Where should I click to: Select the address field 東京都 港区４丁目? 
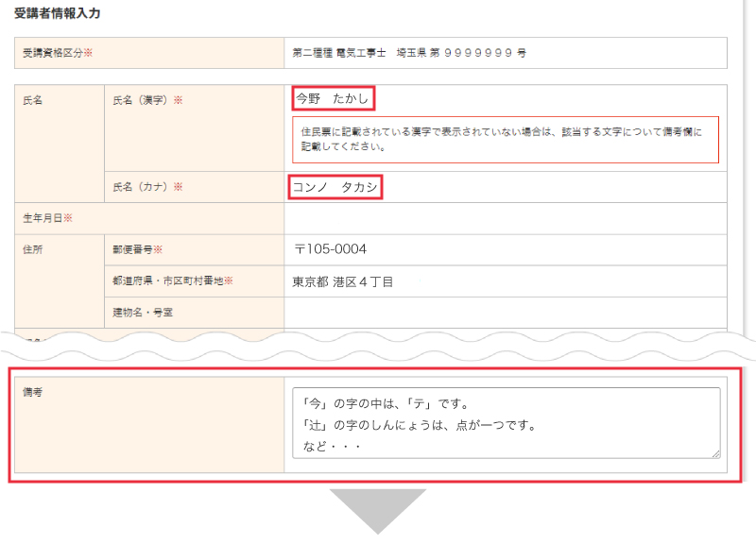[x=343, y=281]
